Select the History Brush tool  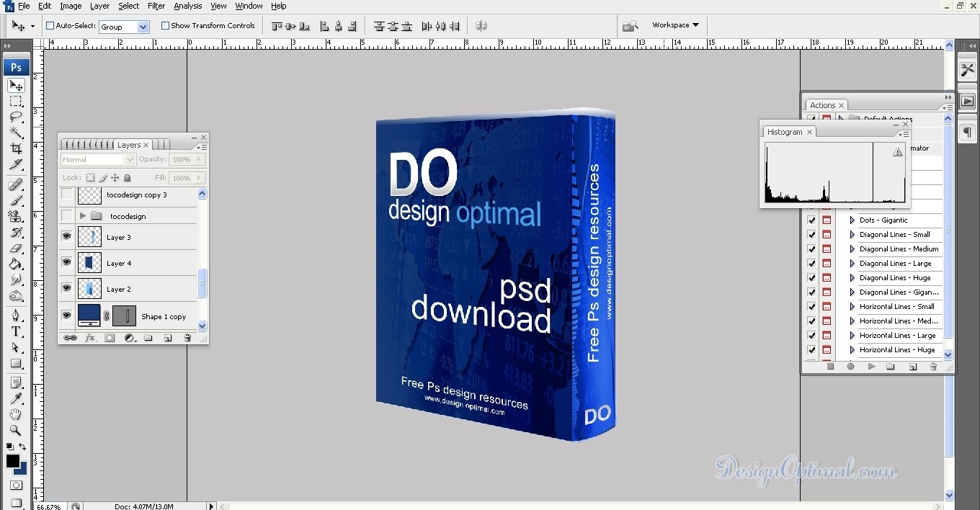point(16,232)
